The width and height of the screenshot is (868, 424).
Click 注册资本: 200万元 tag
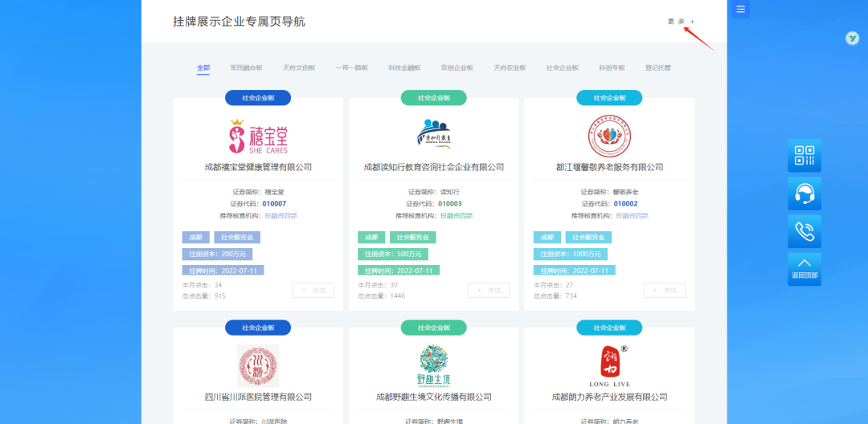(x=218, y=255)
